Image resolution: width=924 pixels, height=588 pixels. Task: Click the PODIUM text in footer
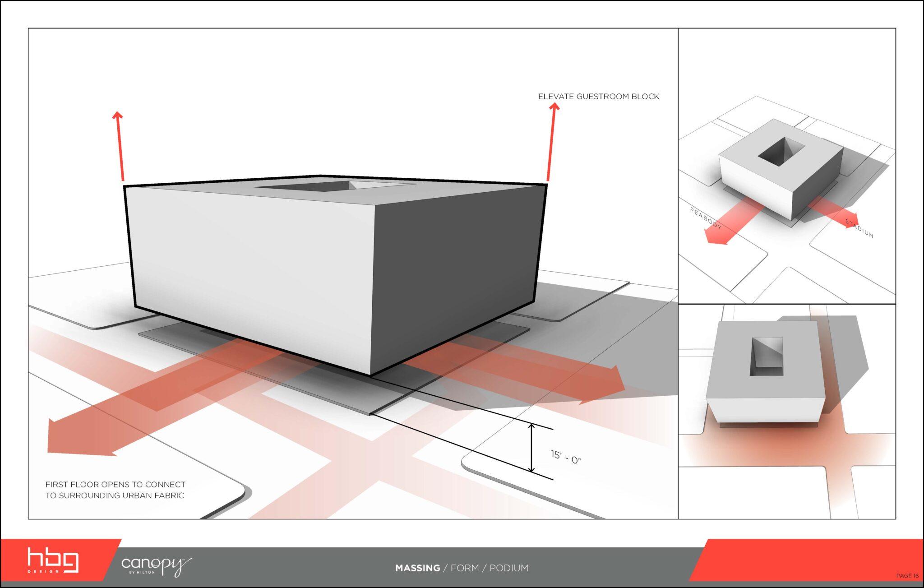(x=508, y=568)
